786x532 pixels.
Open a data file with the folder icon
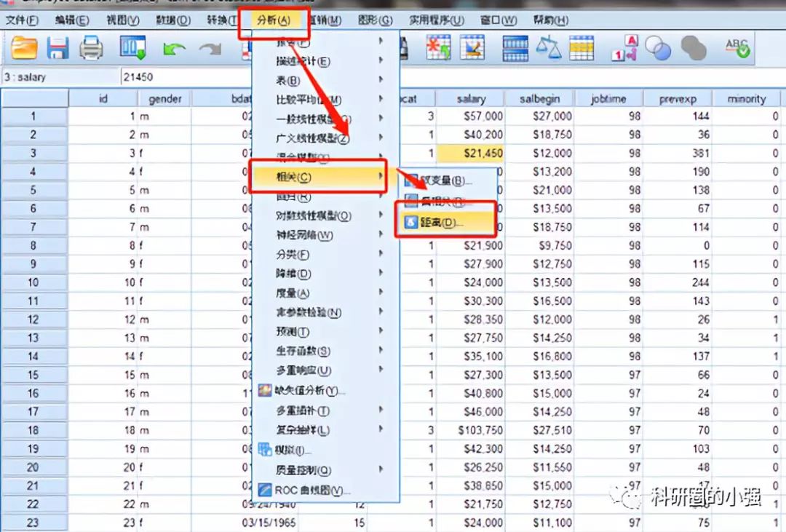pyautogui.click(x=24, y=48)
